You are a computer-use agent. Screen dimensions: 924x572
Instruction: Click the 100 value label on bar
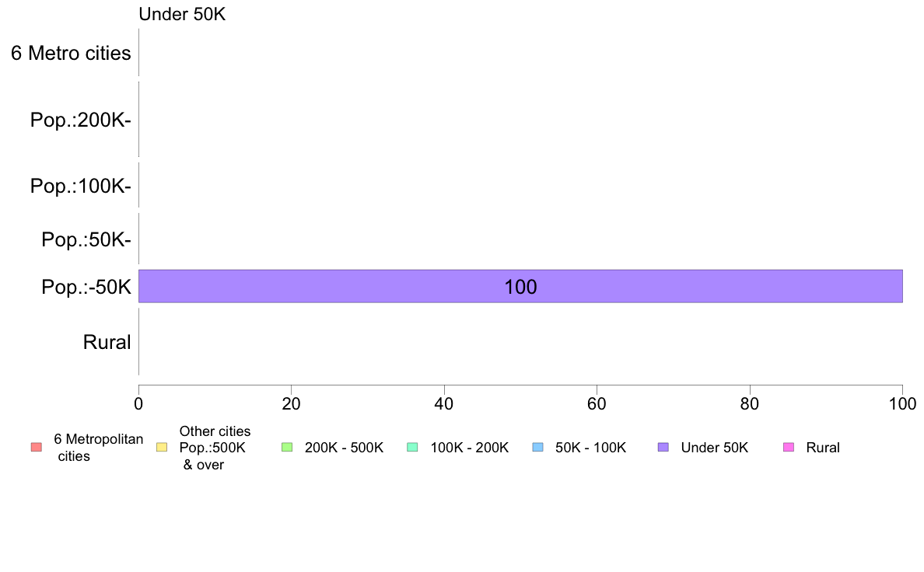[520, 287]
